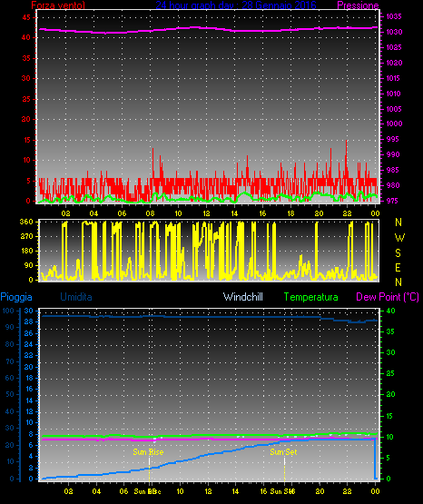Screen dimensions: 423x504
Task: Click 45 on the red wind force axis
Action: [26, 17]
